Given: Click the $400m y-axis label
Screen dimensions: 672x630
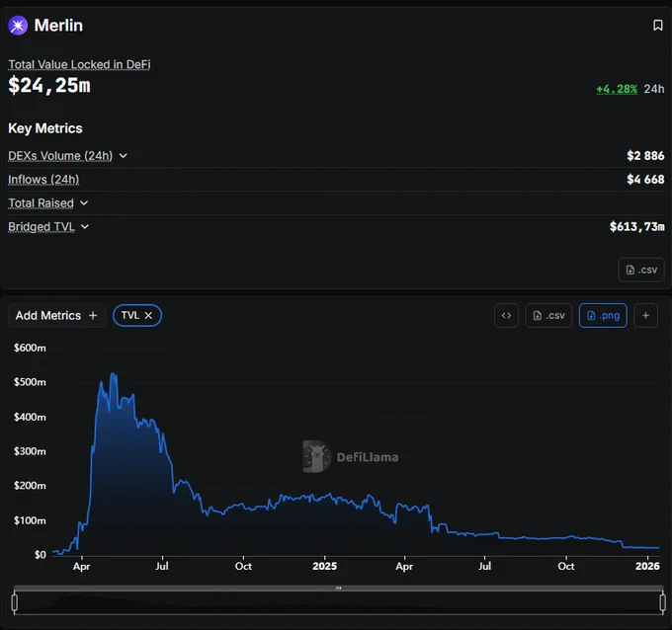Looking at the screenshot, I should (x=30, y=417).
